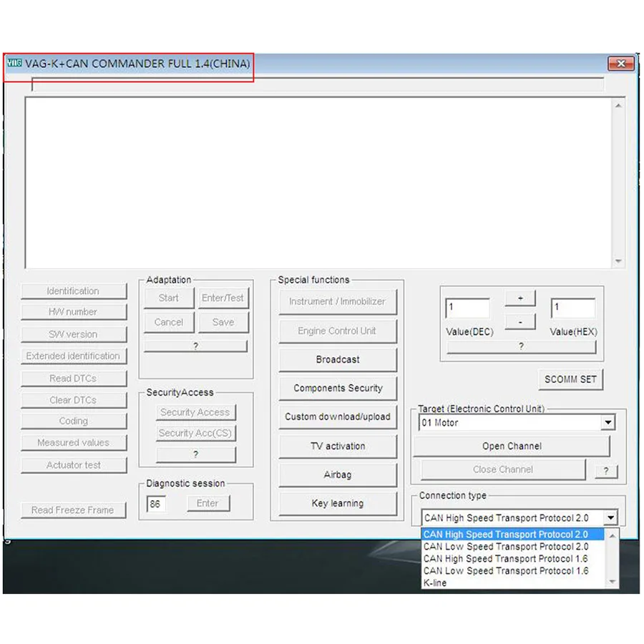Select CAN Low Speed Transport Protocol 1.6
Image resolution: width=644 pixels, height=644 pixels.
click(x=512, y=571)
